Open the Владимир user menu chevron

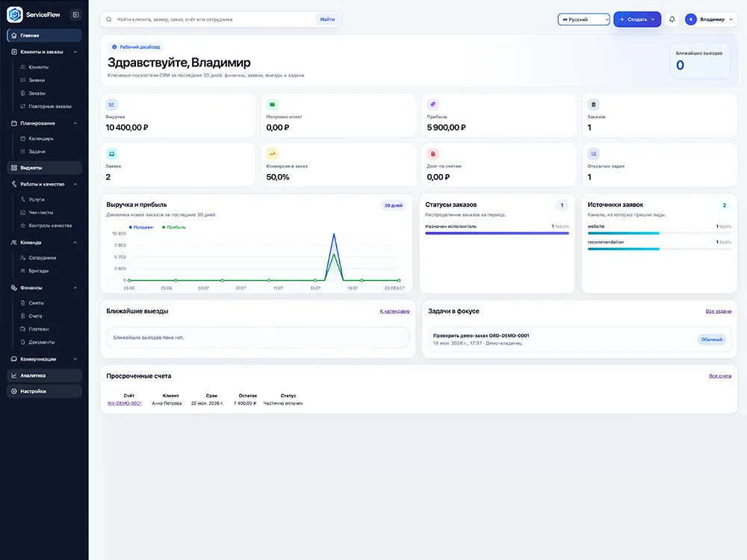731,19
